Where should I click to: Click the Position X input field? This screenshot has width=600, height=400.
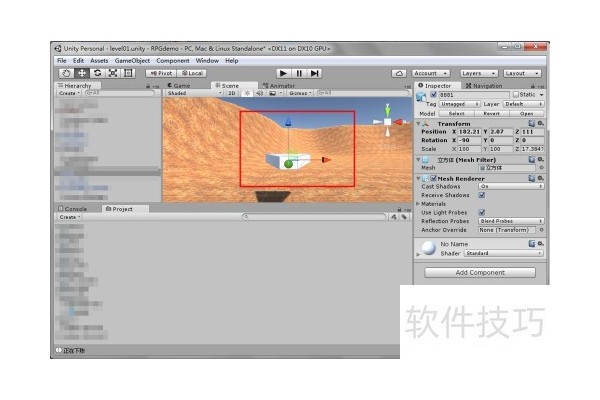[469, 132]
